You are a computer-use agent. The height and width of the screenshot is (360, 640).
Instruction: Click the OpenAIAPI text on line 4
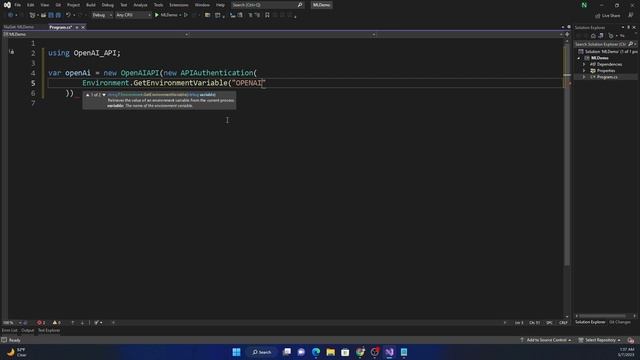[x=140, y=73]
